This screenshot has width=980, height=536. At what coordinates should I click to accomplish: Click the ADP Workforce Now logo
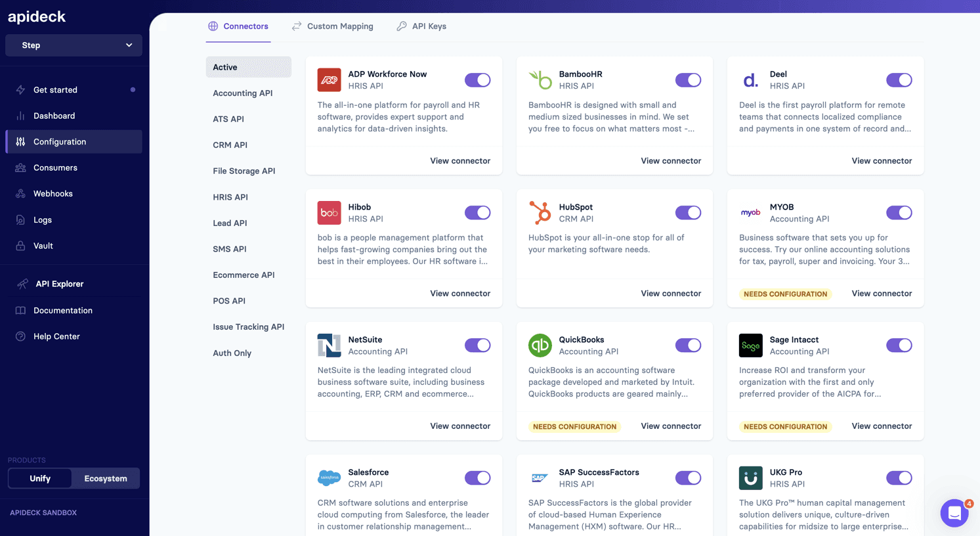(329, 80)
